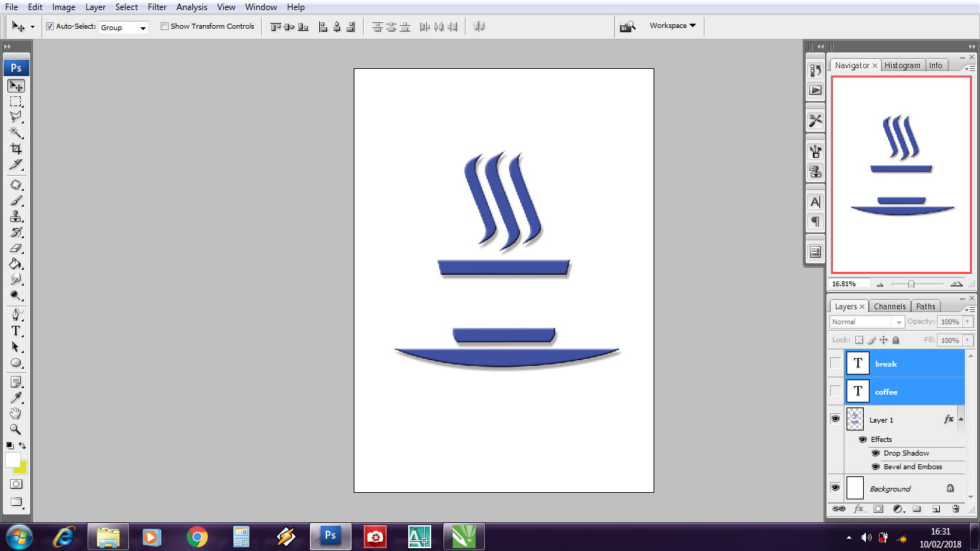
Task: Switch to the Paths tab
Action: (925, 306)
